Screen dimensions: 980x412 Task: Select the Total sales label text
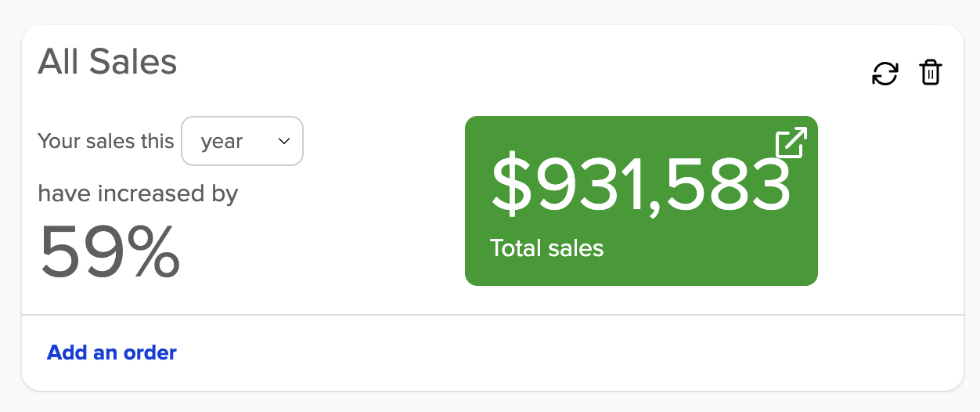tap(546, 248)
